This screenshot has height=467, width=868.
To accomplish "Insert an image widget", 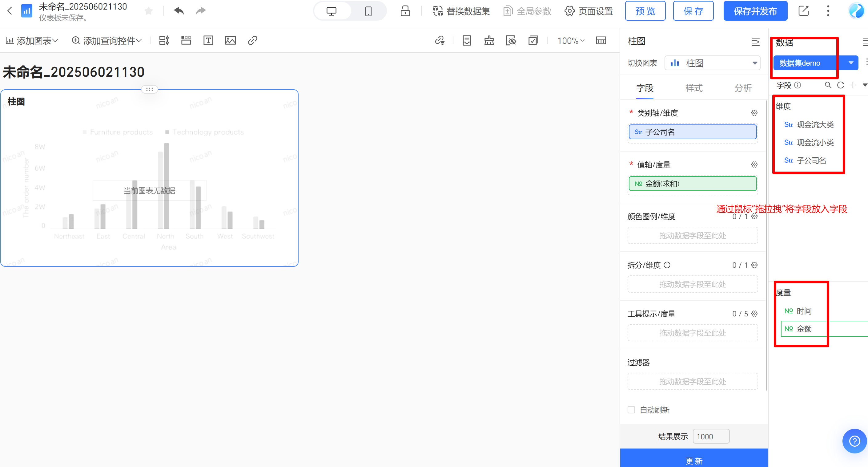I will point(231,40).
